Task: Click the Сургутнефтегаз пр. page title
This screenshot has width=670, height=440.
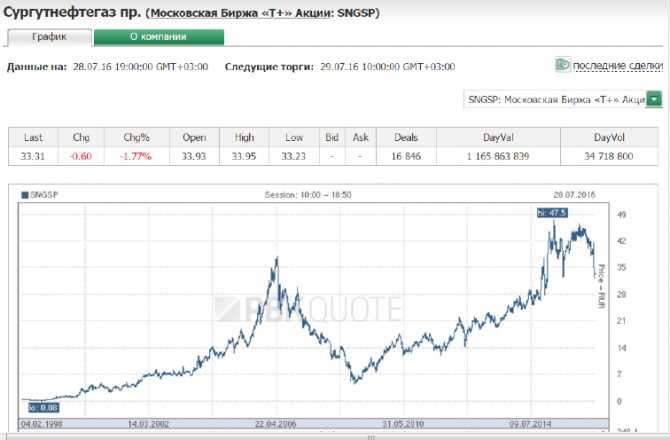Action: click(72, 12)
